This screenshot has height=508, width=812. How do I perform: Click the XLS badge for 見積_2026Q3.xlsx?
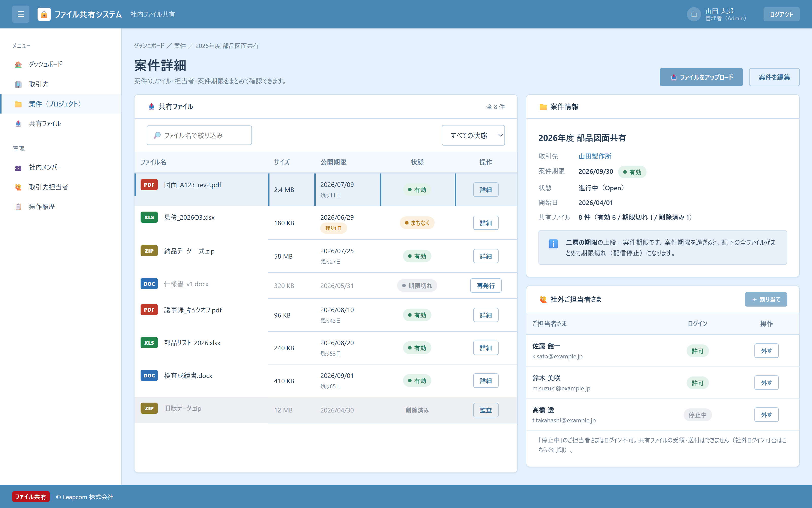pyautogui.click(x=149, y=217)
